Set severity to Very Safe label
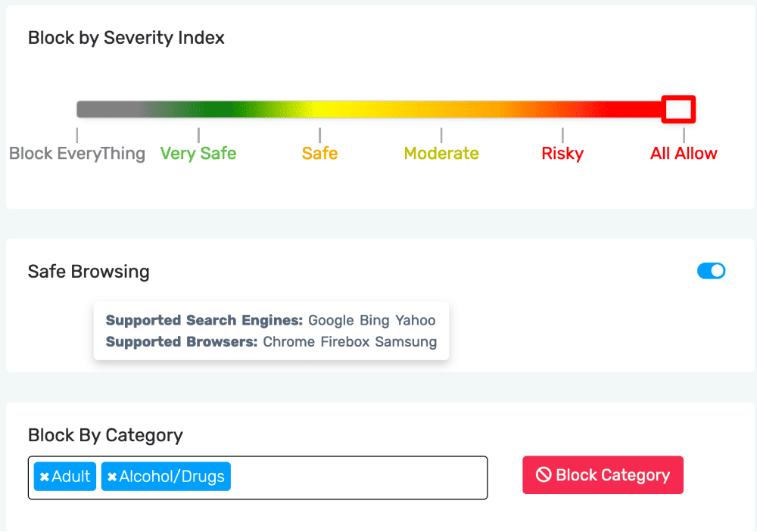Image resolution: width=757 pixels, height=532 pixels. (198, 153)
